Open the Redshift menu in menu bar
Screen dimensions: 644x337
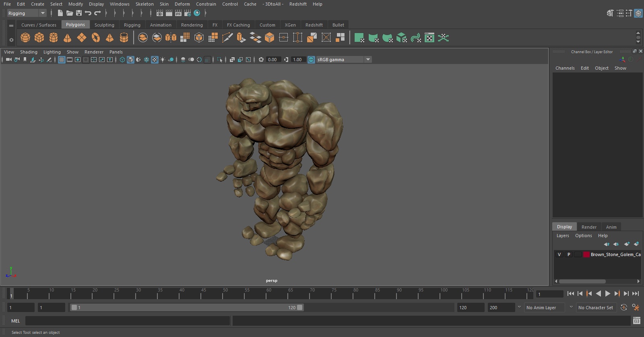pos(298,4)
